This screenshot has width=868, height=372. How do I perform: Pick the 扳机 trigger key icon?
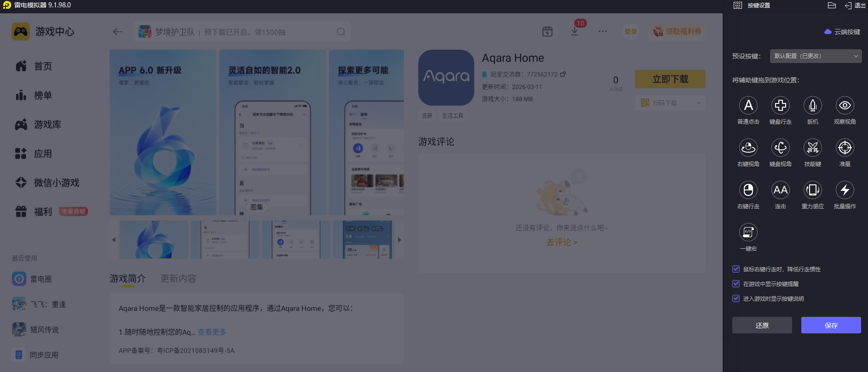pos(812,106)
